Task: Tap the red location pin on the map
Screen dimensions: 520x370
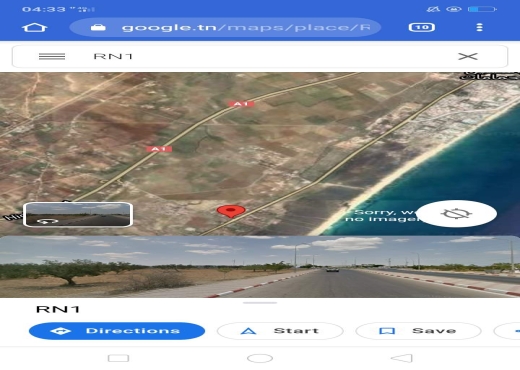Action: coord(231,211)
